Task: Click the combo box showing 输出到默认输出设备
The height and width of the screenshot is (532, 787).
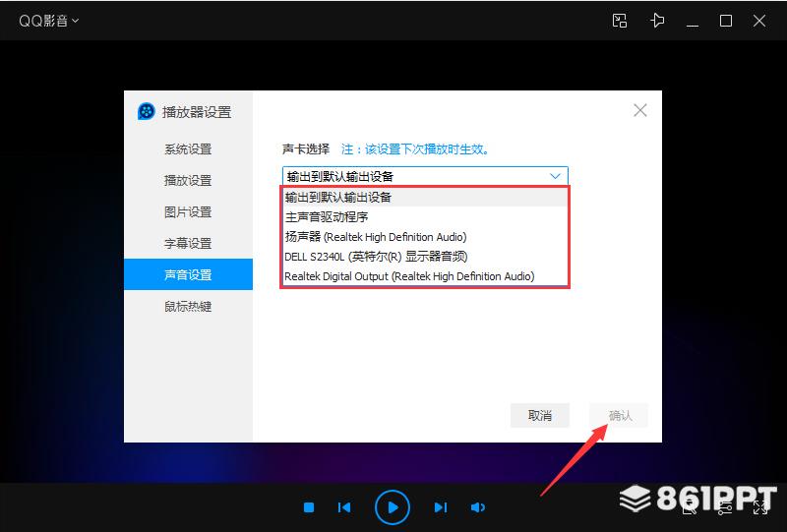Action: point(425,176)
